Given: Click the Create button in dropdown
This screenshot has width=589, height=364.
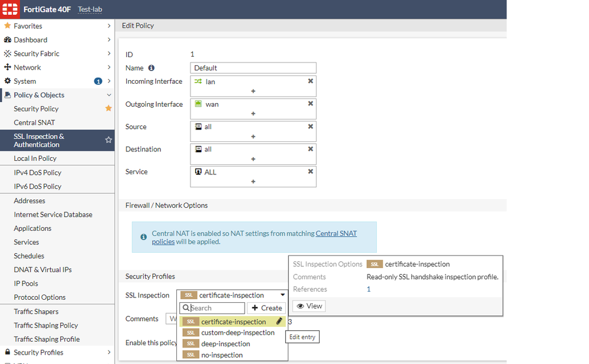Looking at the screenshot, I should point(266,308).
